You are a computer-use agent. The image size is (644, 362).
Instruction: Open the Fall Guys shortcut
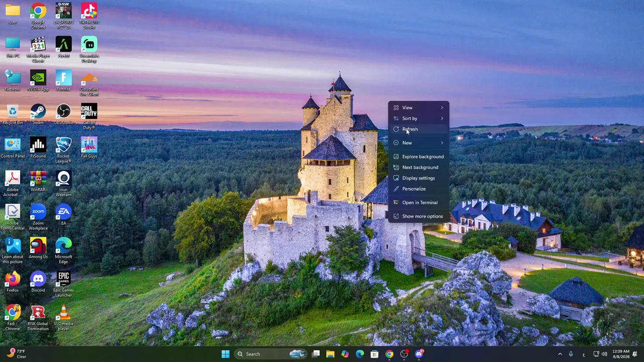89,148
